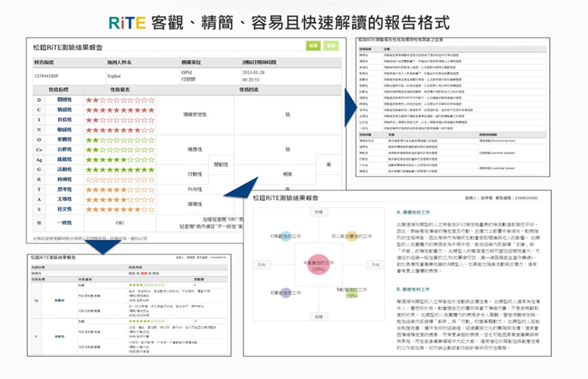This screenshot has width=588, height=379.
Task: Click the orange D bubble in chart
Action: point(351,237)
